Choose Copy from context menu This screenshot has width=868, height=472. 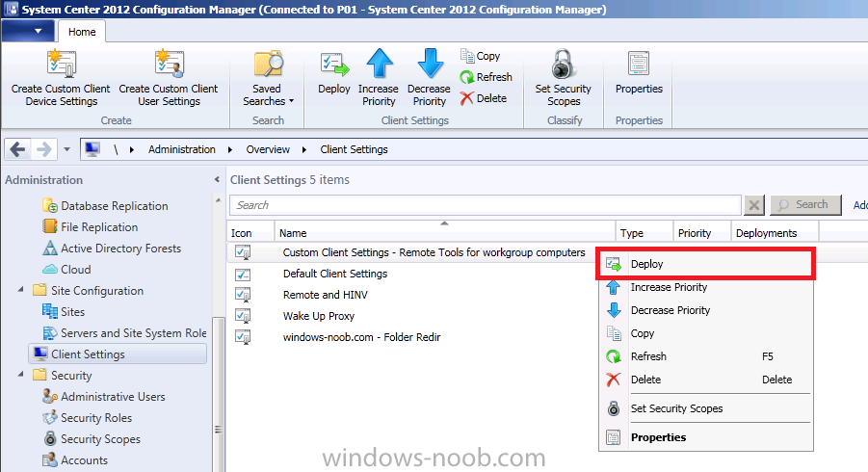click(x=705, y=333)
